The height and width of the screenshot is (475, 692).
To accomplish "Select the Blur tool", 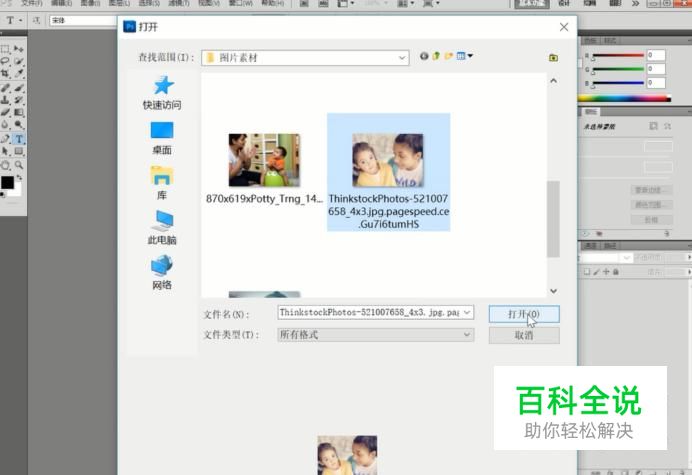I will (x=5, y=125).
